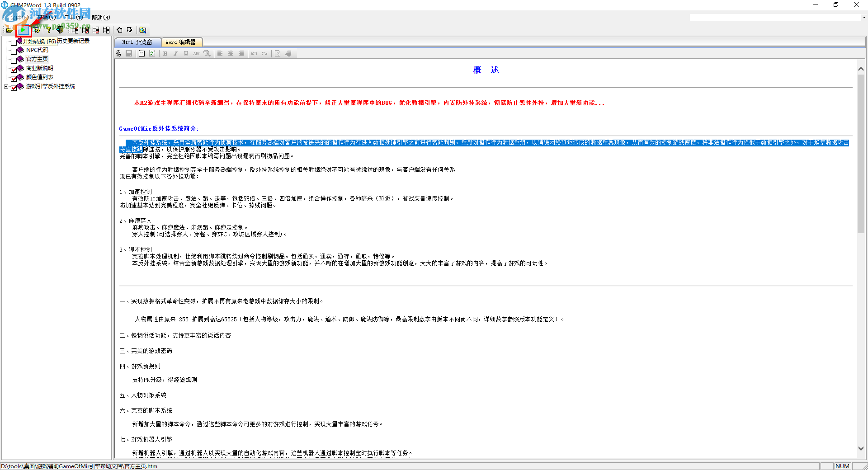Undo the last edit
Screen dimensions: 868x470
[254, 53]
